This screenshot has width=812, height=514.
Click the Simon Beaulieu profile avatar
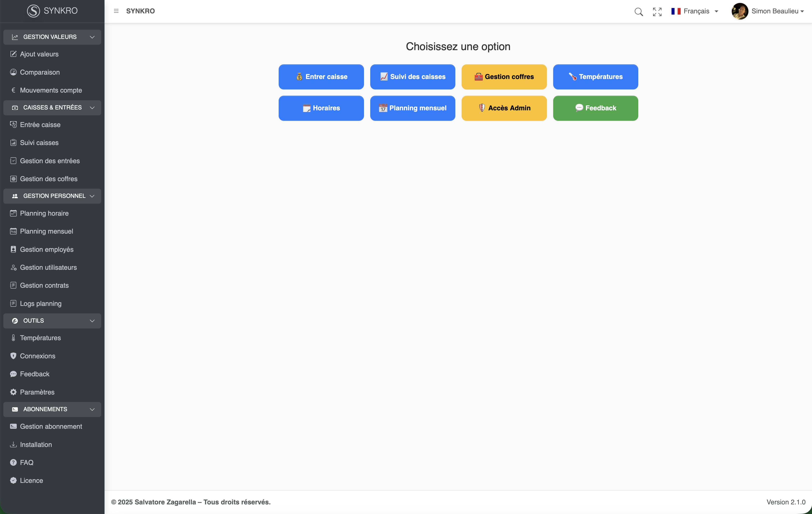click(x=739, y=11)
